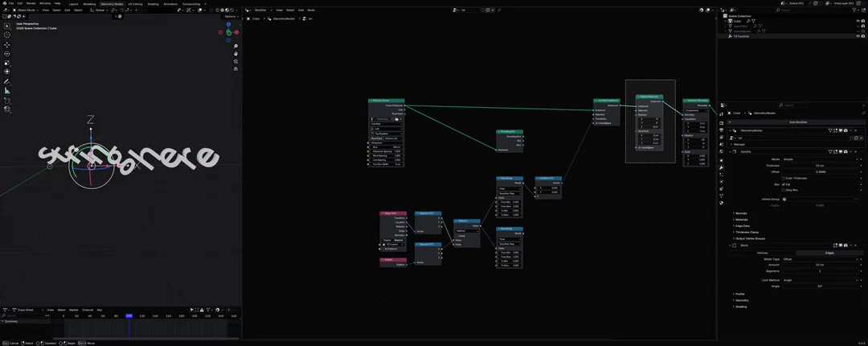Screen dimensions: 868x346
Task: Open Solidify Mode dropdown set to Simple
Action: 821,159
